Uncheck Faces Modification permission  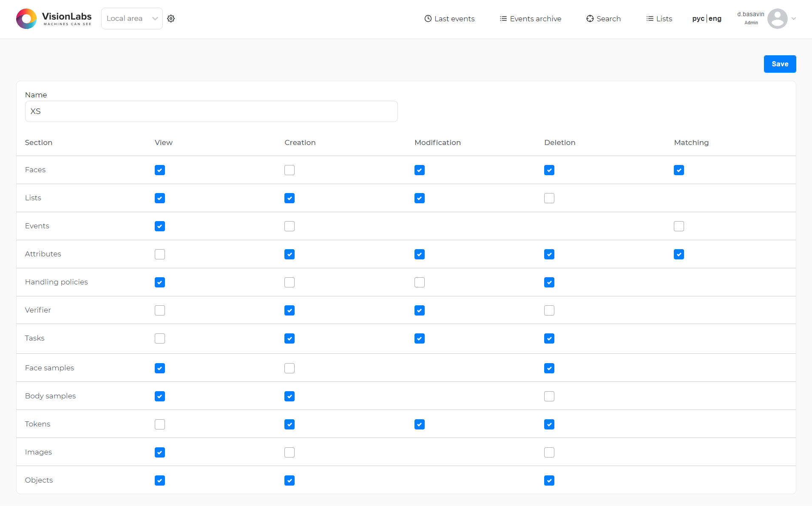coord(420,170)
